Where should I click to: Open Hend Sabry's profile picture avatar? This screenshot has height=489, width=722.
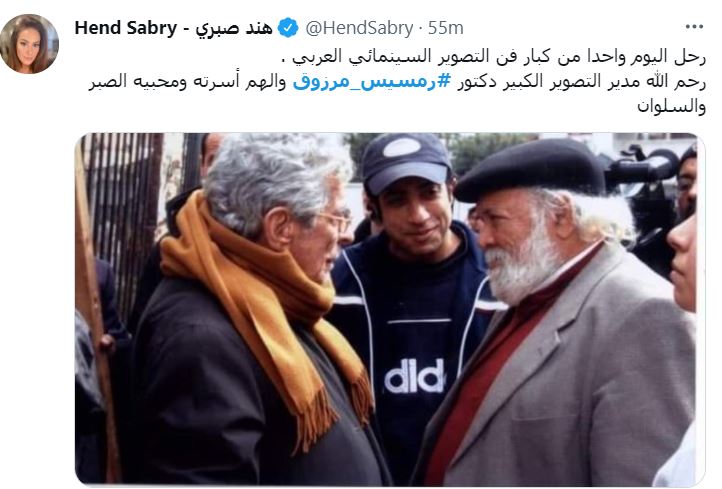tap(29, 44)
